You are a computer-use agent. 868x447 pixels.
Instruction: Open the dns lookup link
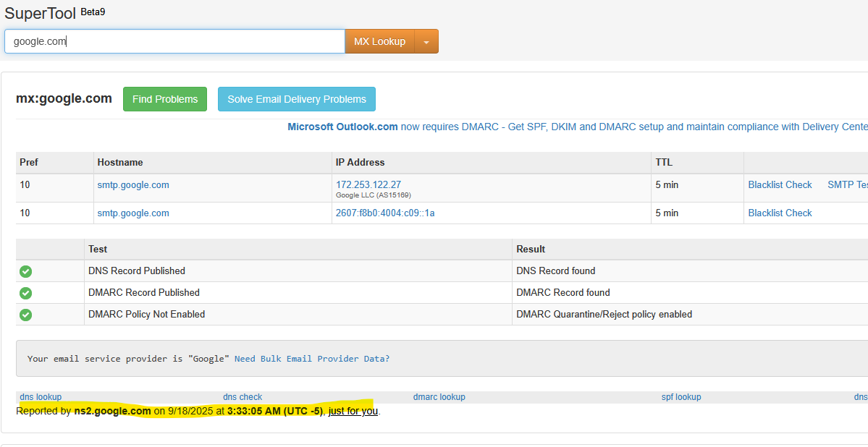pyautogui.click(x=41, y=396)
